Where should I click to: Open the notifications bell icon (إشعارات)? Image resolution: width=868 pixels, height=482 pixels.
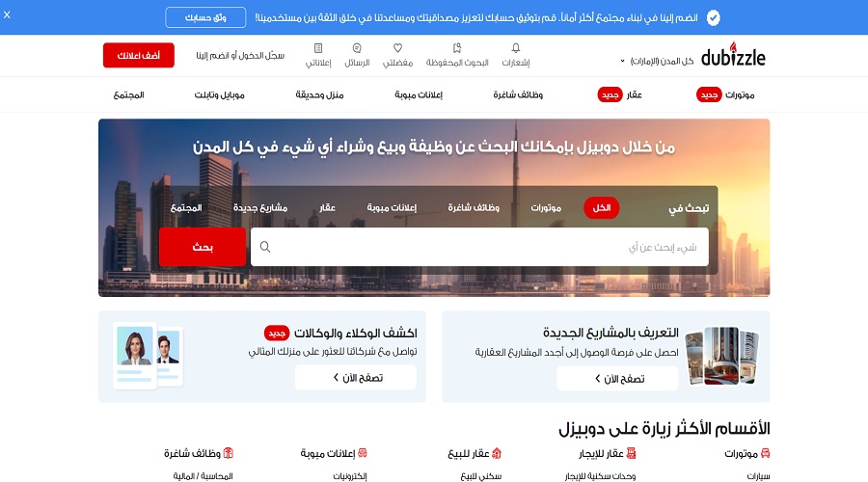click(515, 48)
